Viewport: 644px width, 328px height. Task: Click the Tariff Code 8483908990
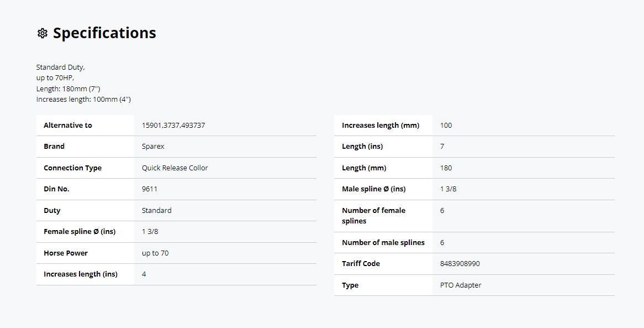coord(460,264)
